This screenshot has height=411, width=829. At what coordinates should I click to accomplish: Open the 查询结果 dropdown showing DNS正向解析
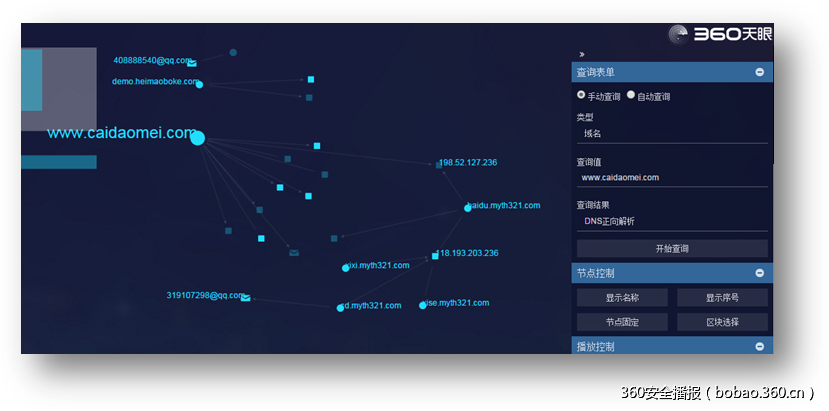tap(671, 221)
